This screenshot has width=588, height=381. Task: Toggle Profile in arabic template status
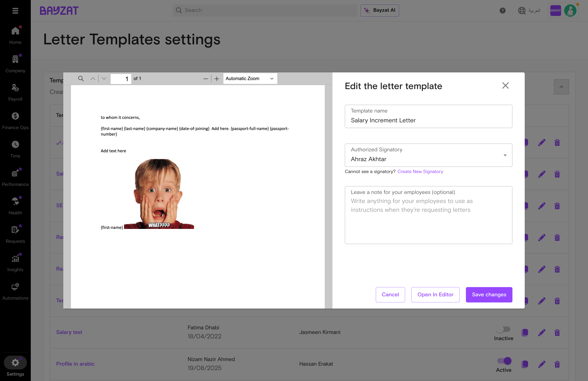(504, 361)
